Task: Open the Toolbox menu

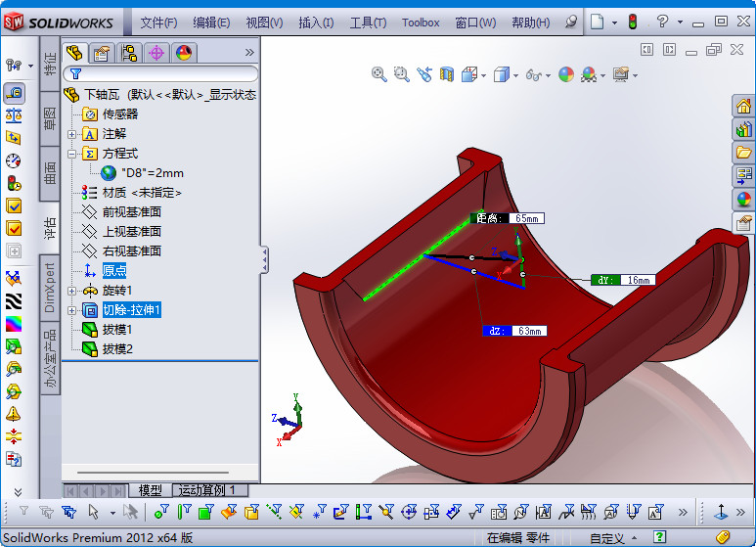Action: point(421,23)
